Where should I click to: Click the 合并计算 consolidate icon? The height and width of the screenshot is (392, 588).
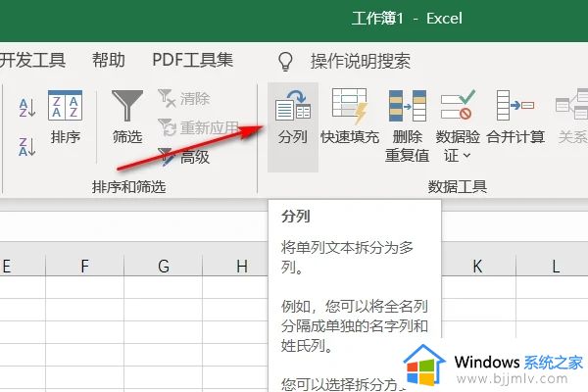515,106
